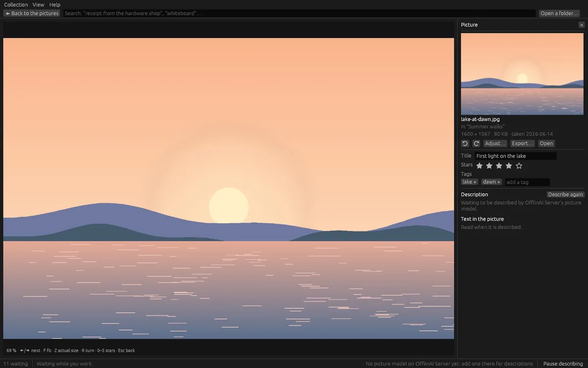Click the picture dimensions and date line
The image size is (588, 368).
[x=507, y=134]
